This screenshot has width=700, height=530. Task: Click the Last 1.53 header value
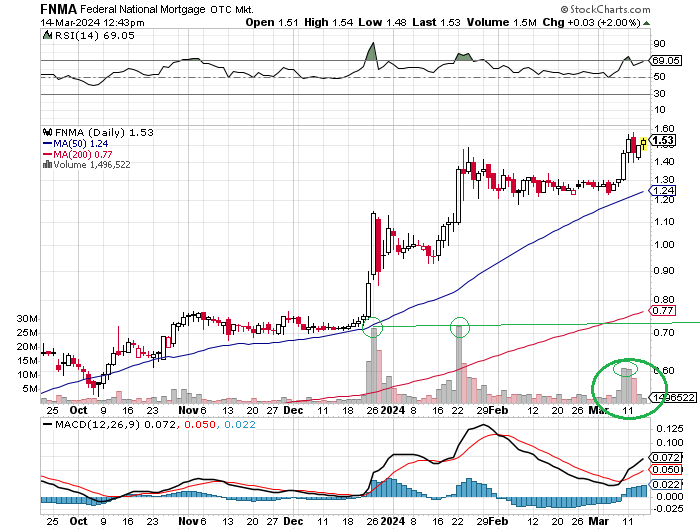(x=436, y=22)
